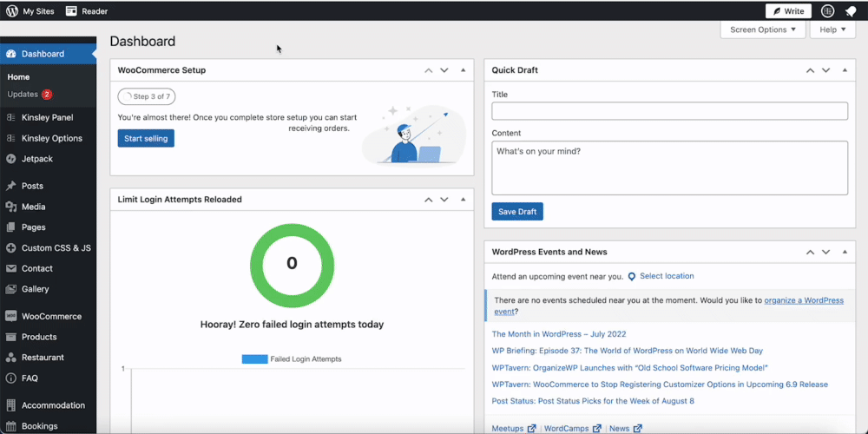Move WordPress Events and News widget down
868x434 pixels.
(826, 252)
